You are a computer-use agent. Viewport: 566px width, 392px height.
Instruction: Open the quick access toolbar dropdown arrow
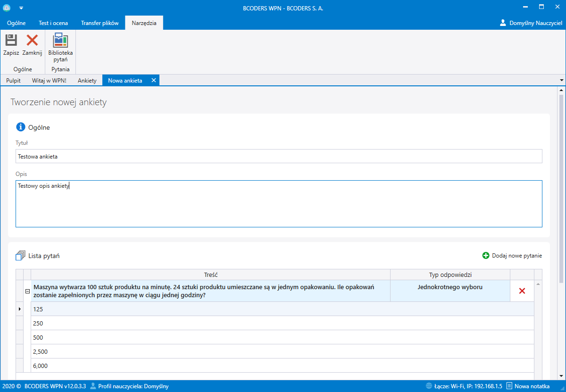(21, 8)
